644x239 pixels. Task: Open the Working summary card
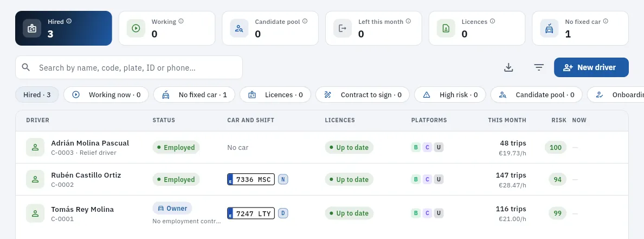point(167,28)
